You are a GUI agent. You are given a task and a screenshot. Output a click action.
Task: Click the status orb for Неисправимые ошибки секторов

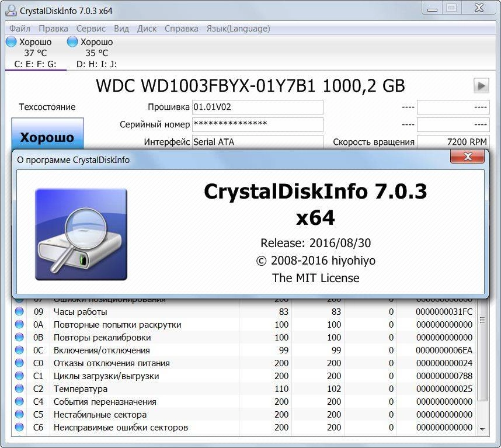[19, 427]
